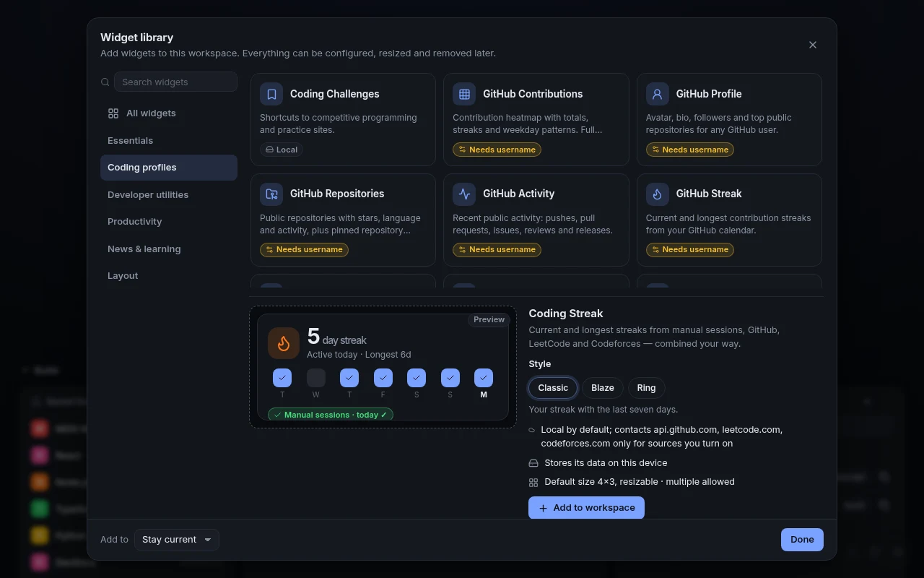Screen dimensions: 924x578
Task: Click the Local badge on Coding Challenges
Action: pos(282,150)
